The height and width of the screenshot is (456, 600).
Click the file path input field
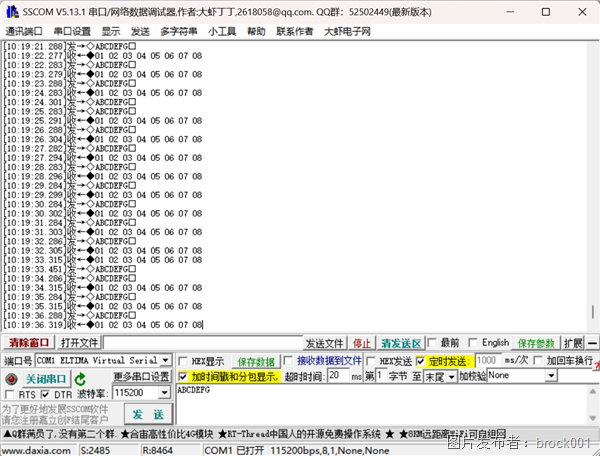(x=203, y=343)
